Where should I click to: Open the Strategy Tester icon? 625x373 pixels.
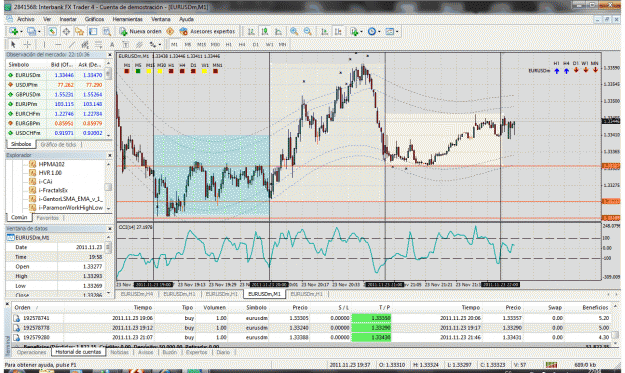[x=106, y=31]
